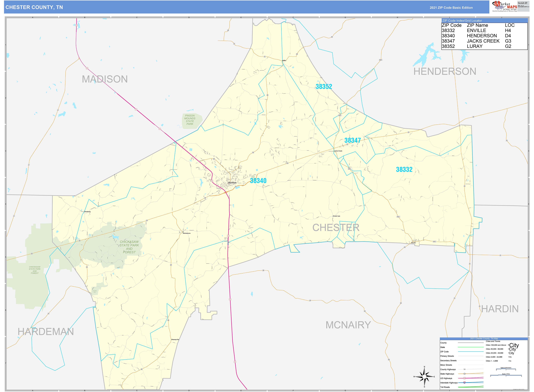Click the large HENDERSON county label on the map

click(x=445, y=72)
